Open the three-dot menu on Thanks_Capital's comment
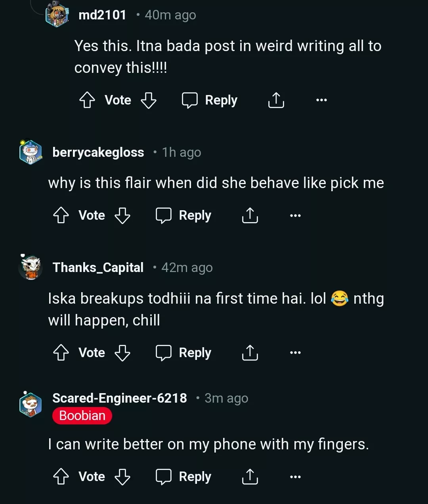Viewport: 428px width, 504px height. click(295, 352)
